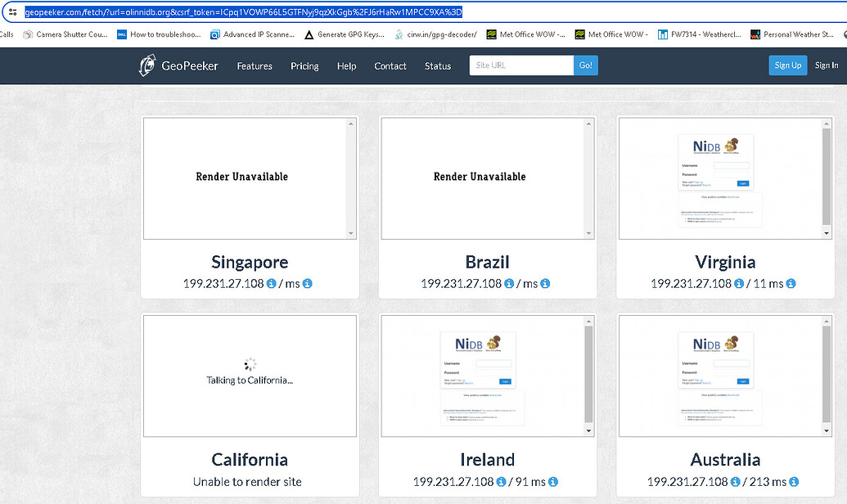The height and width of the screenshot is (504, 847).
Task: Open the Dell How to troubleshoot bookmark
Action: click(159, 34)
